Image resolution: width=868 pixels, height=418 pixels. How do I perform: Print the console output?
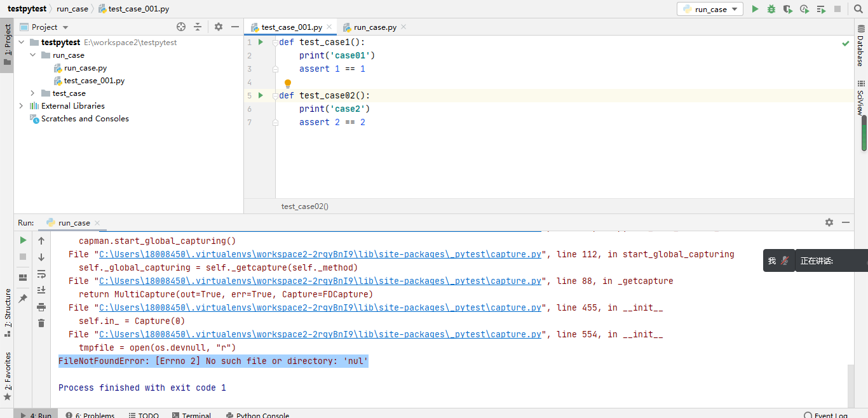tap(41, 307)
